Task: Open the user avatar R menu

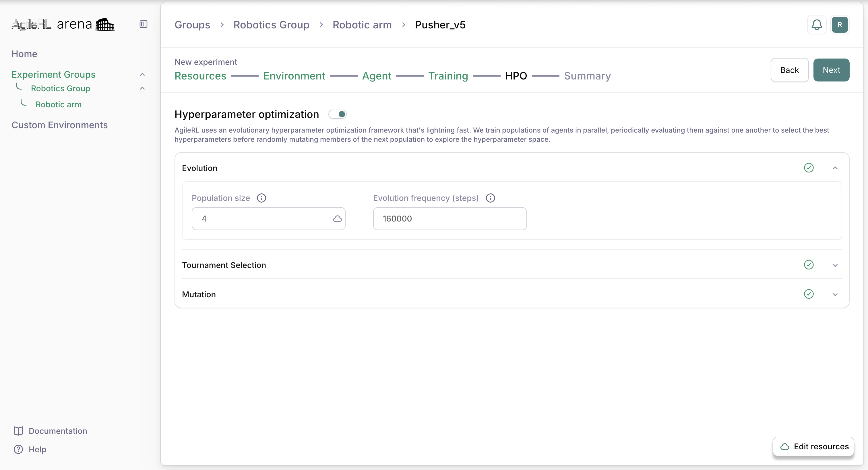Action: coord(839,25)
